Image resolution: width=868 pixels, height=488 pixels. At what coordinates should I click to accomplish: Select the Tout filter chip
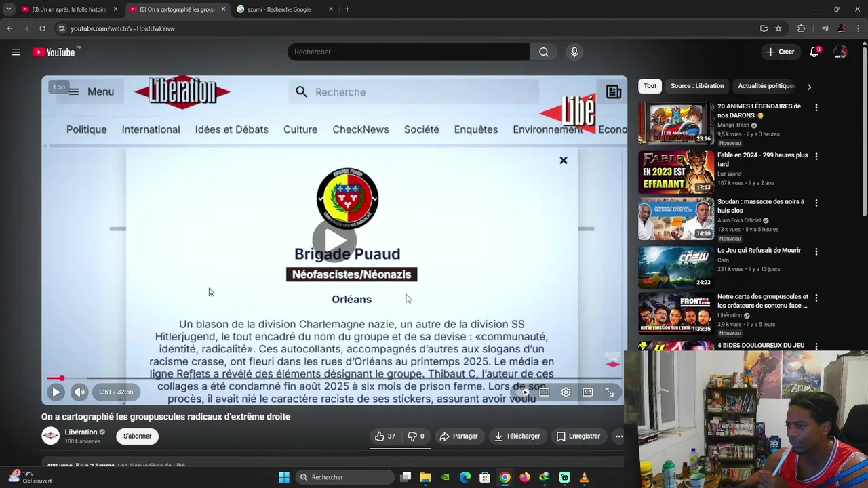tap(650, 86)
